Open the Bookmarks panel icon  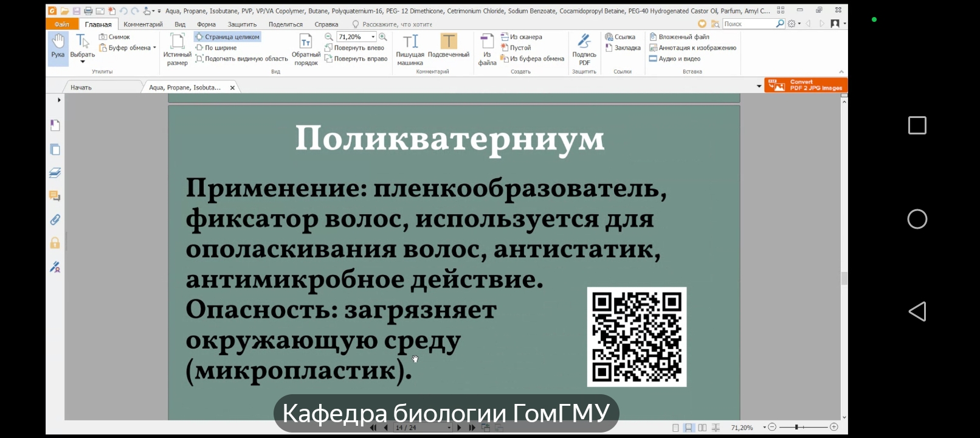tap(55, 125)
